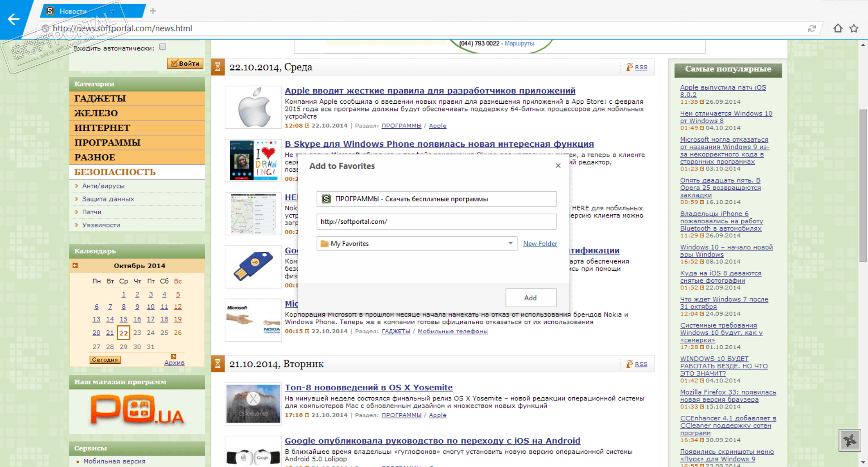
Task: Click the favorites star icon in toolbar
Action: (x=854, y=29)
